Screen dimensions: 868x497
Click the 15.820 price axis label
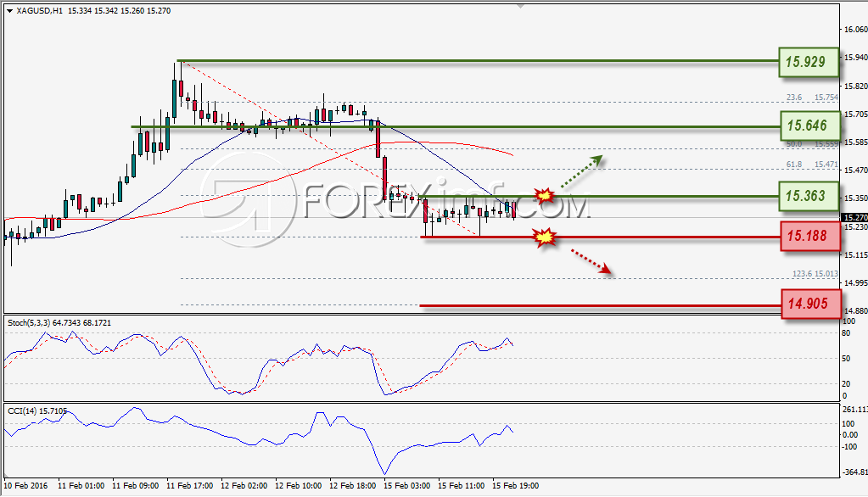click(x=856, y=87)
